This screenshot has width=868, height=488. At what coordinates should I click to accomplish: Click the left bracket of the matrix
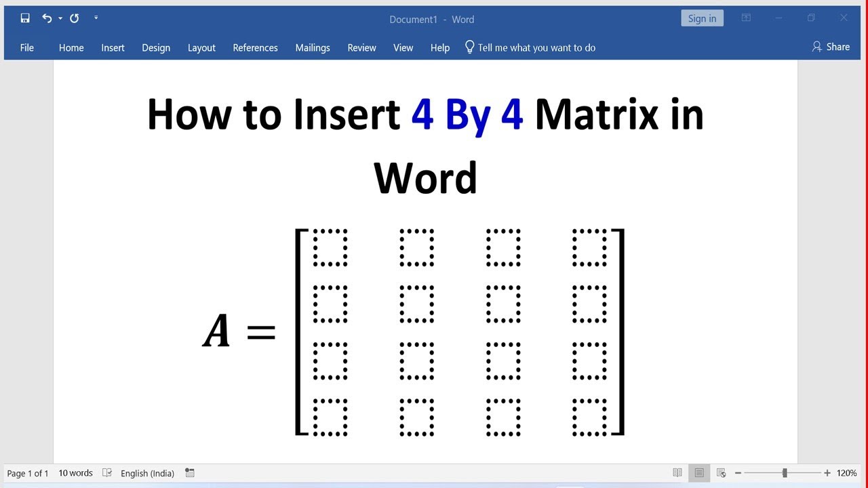click(x=301, y=332)
